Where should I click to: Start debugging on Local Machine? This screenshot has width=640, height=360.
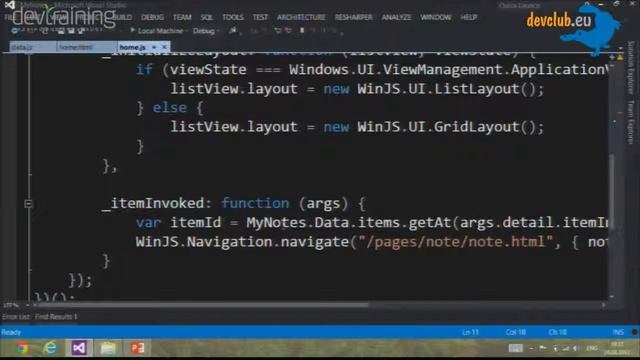157,31
